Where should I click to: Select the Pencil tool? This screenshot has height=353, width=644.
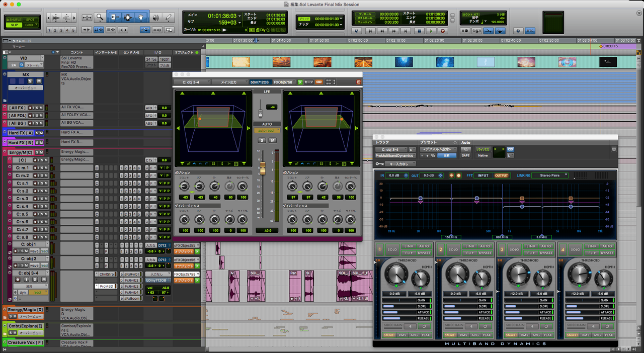[x=169, y=17]
